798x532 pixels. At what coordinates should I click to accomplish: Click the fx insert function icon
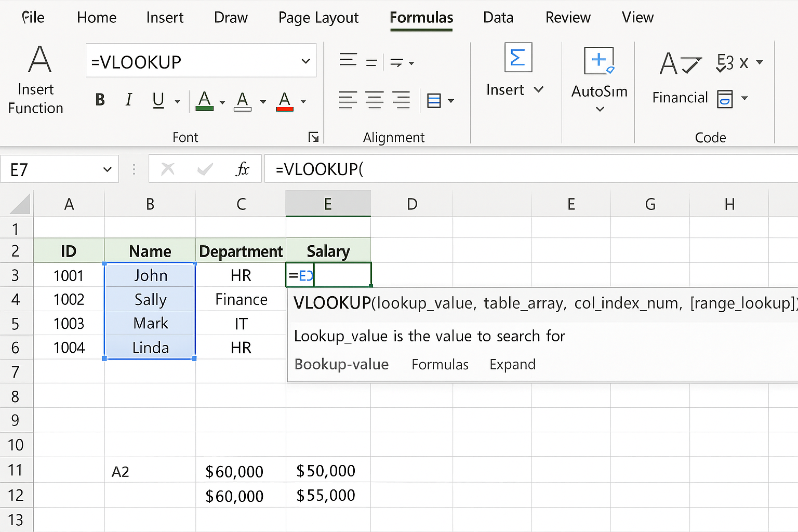click(242, 169)
